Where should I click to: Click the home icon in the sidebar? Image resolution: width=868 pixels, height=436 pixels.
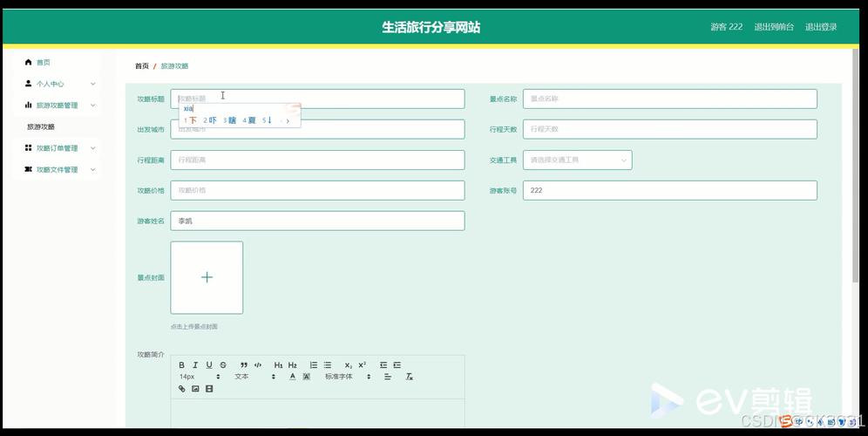pos(28,62)
